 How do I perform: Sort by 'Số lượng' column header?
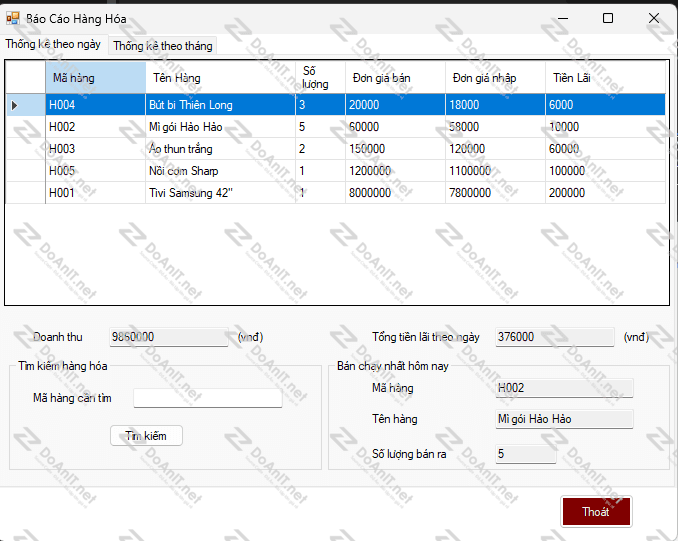[319, 78]
